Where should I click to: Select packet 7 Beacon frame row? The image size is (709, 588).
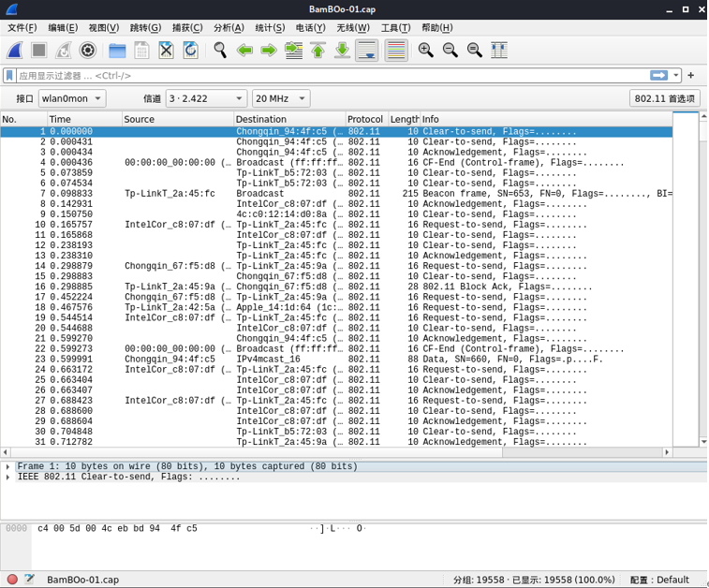[336, 194]
